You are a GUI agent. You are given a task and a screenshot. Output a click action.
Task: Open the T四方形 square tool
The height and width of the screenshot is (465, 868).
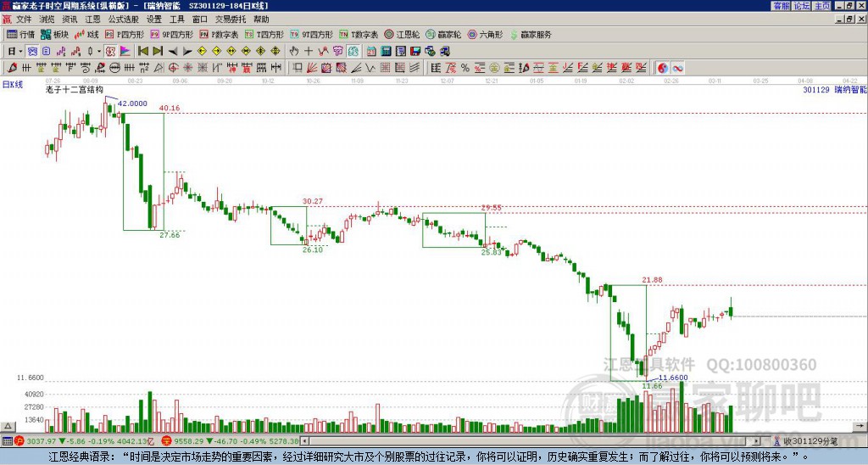click(x=264, y=34)
